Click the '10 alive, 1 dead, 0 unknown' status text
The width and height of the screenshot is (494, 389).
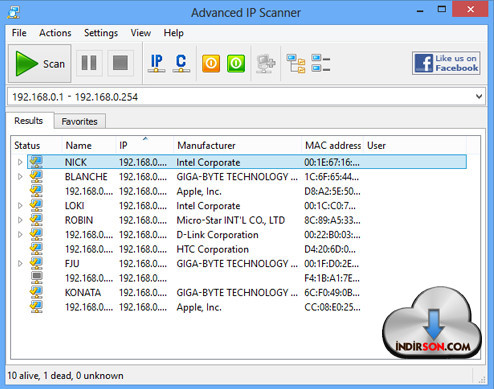[65, 376]
